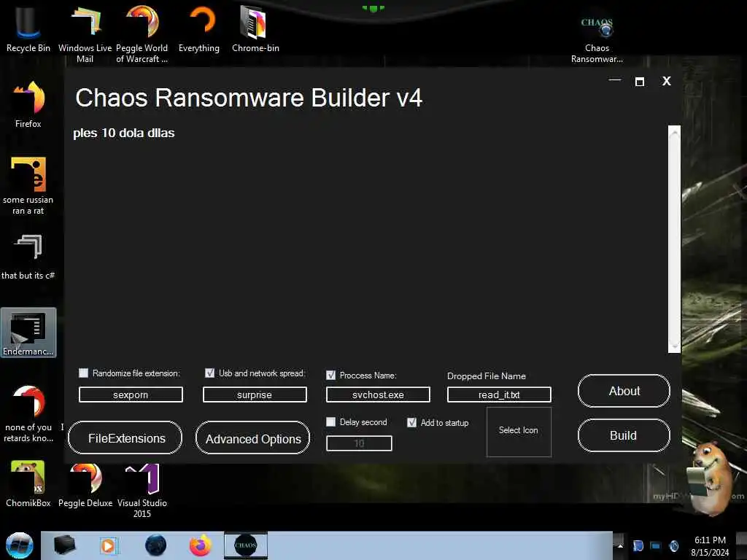Select 'that but its c#' desktop icon
This screenshot has height=560, width=747.
point(28,257)
